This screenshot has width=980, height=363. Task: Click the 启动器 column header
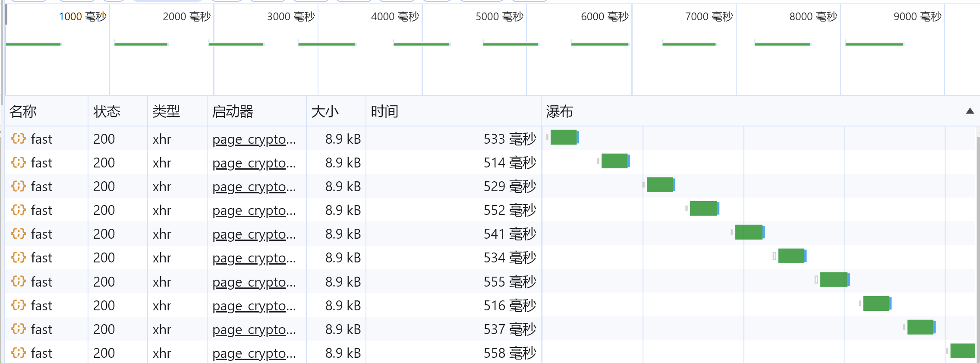(233, 111)
